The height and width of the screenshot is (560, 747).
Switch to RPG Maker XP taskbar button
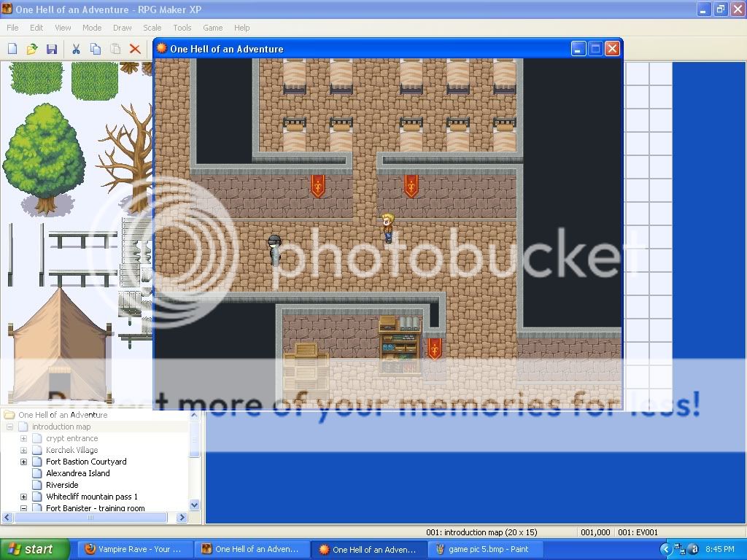(x=251, y=550)
